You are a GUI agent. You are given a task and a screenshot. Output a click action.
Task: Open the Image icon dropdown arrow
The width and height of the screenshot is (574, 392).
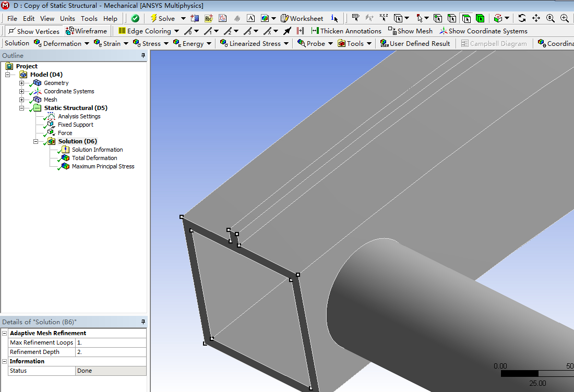coord(273,18)
